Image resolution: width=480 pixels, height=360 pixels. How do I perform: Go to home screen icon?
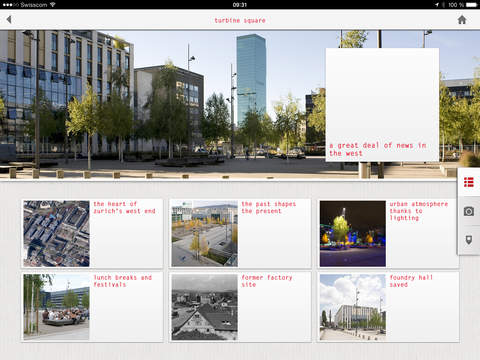[x=462, y=20]
